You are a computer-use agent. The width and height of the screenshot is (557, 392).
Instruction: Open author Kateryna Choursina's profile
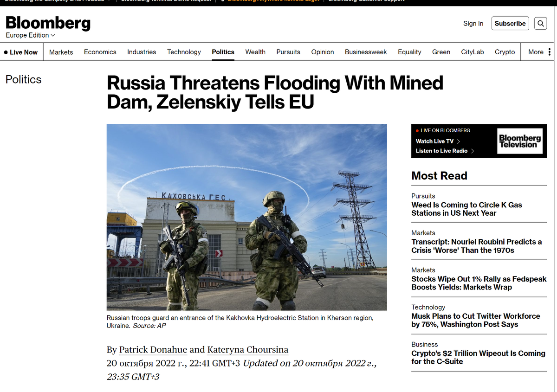click(247, 350)
